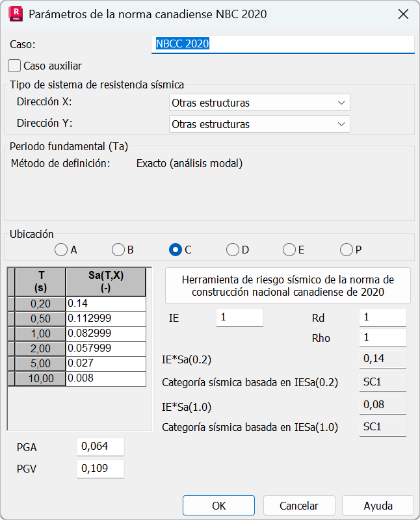Viewport: 420px width, 520px height.
Task: Click the T row header 5,00
Action: [x=40, y=363]
